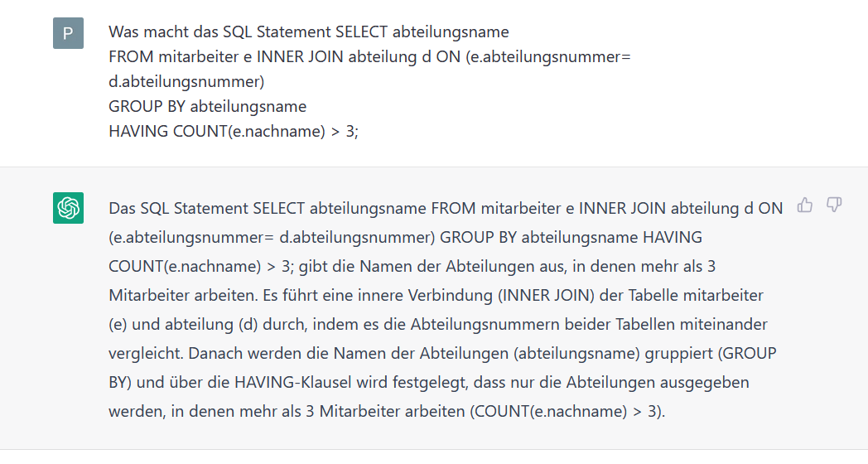Click the response line starting "Das SQL Statement SELECT"

(446, 209)
